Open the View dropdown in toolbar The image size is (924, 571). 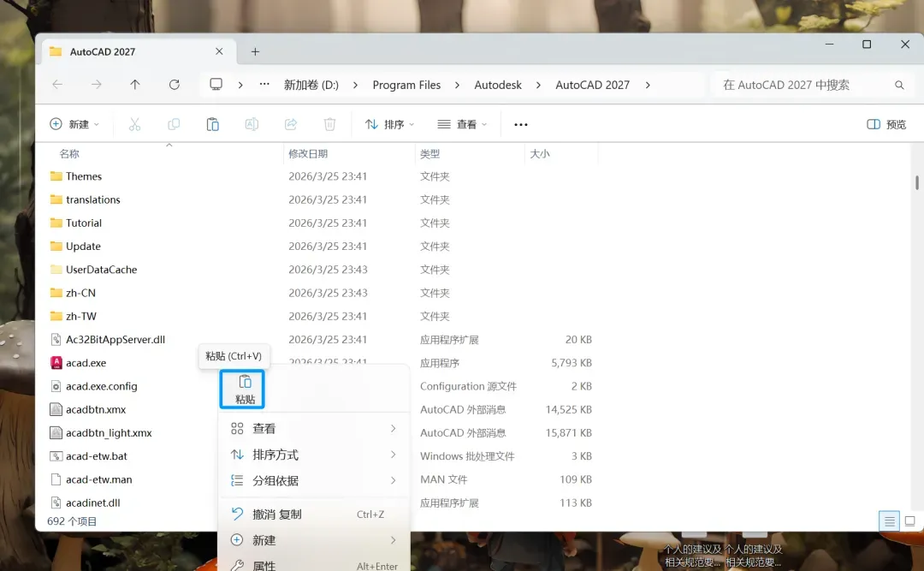coord(463,124)
